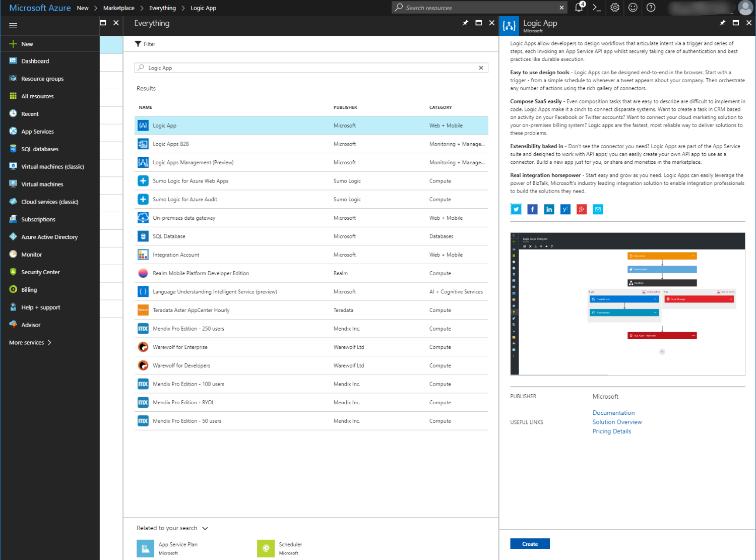Sort results by PUBLISHER column header
The width and height of the screenshot is (756, 560).
coord(345,107)
